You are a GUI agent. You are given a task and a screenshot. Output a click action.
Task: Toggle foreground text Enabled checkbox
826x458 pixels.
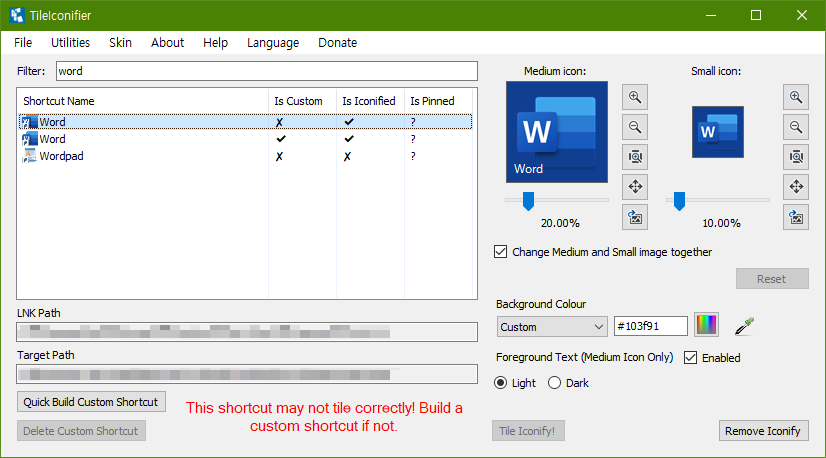(x=690, y=358)
